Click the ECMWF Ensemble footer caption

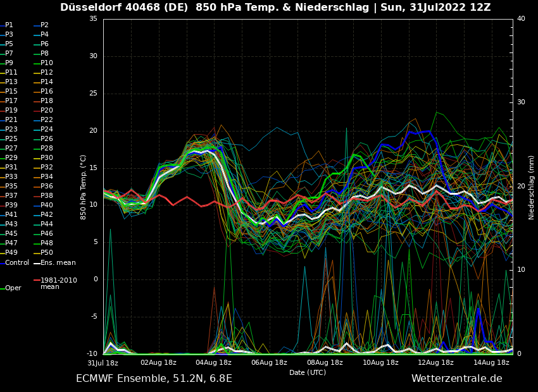[154, 379]
